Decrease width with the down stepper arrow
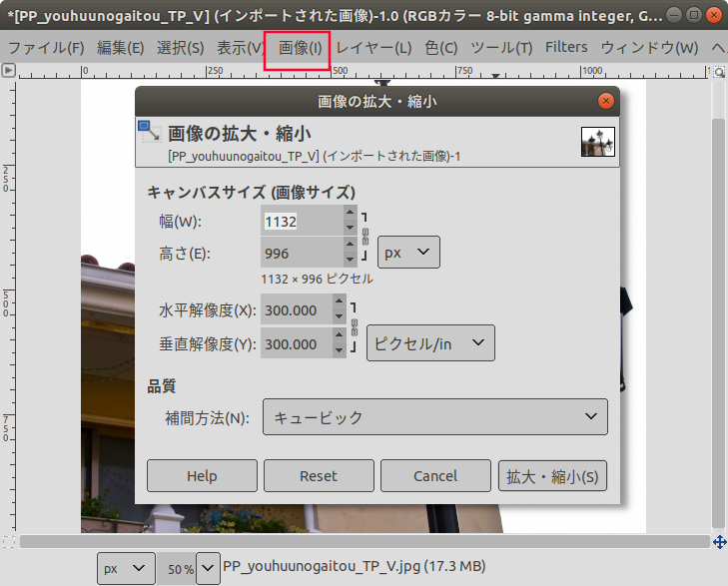Viewport: 728px width, 586px height. pos(351,228)
